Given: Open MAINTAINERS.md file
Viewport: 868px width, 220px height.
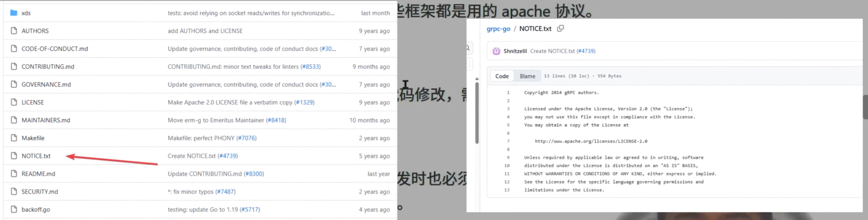Looking at the screenshot, I should click(46, 120).
